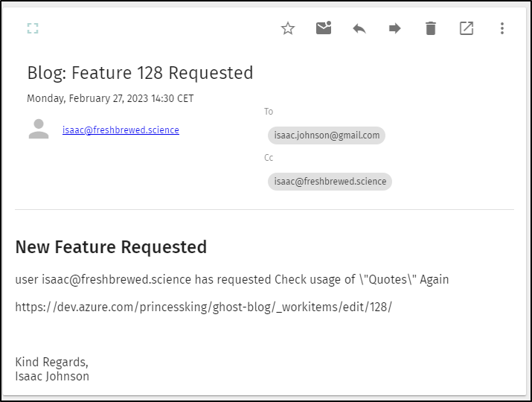This screenshot has width=532, height=402.
Task: Click the body line about requested Quotes
Action: point(232,279)
